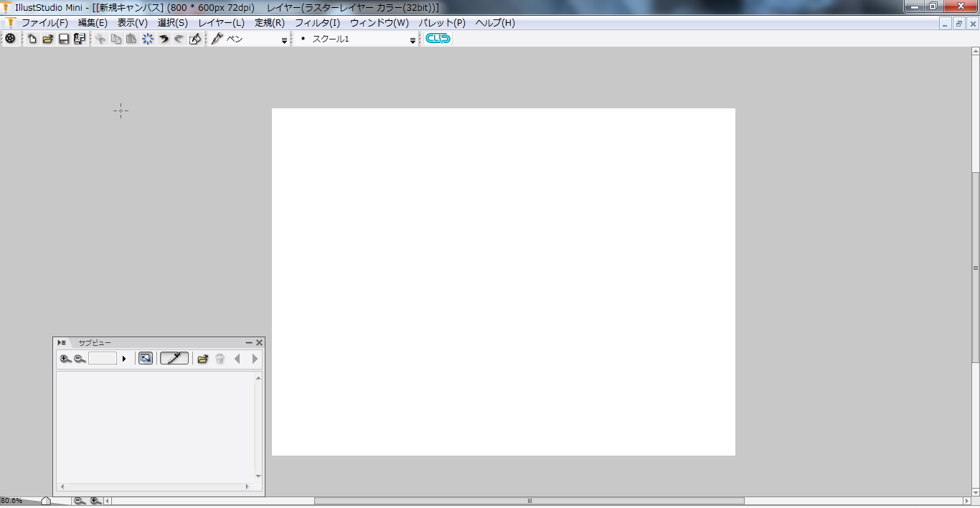The width and height of the screenshot is (980, 508).
Task: Click the gear settings icon in toolbar
Action: point(10,39)
